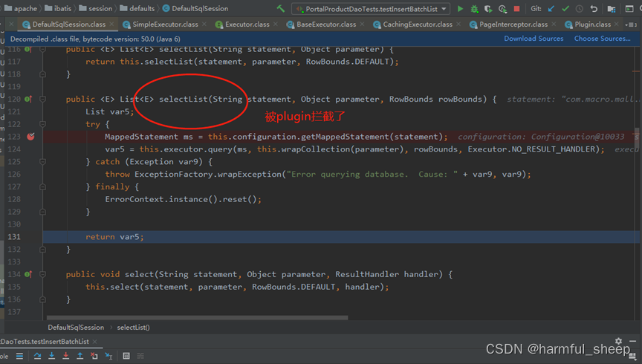Commit changes with the green Git checkmark
The image size is (642, 364).
(565, 9)
